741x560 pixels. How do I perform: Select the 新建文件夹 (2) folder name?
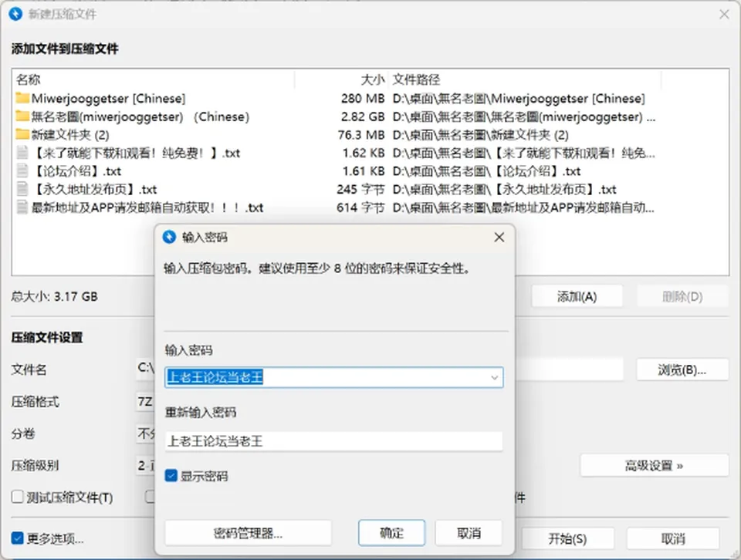click(70, 135)
